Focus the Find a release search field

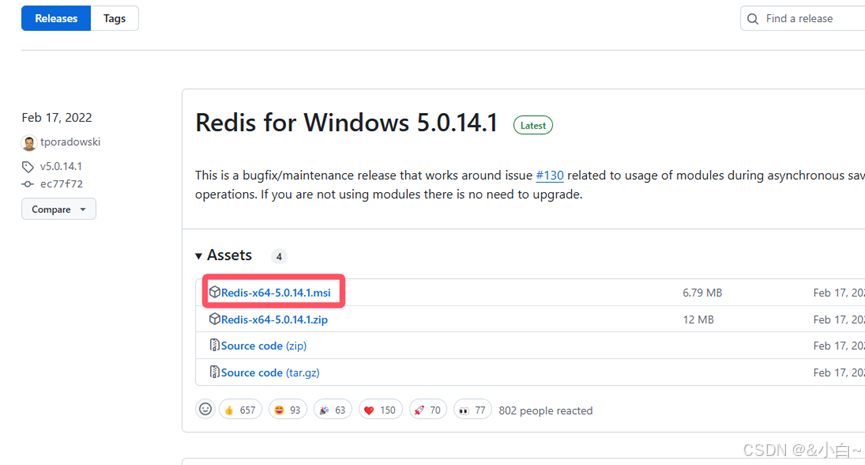pos(803,18)
